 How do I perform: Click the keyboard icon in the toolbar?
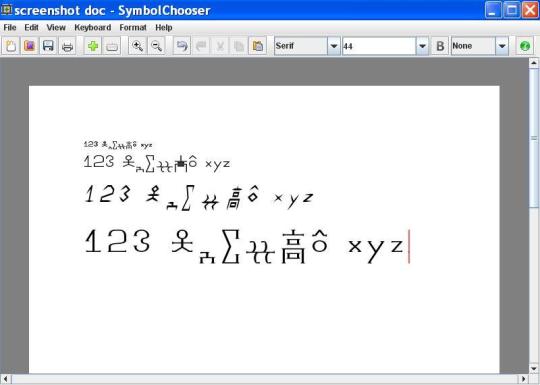tap(112, 45)
